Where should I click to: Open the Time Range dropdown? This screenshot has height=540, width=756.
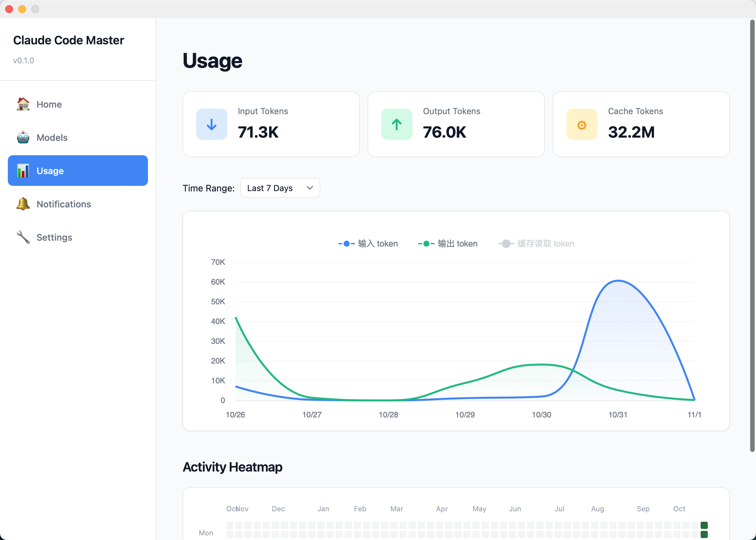280,188
